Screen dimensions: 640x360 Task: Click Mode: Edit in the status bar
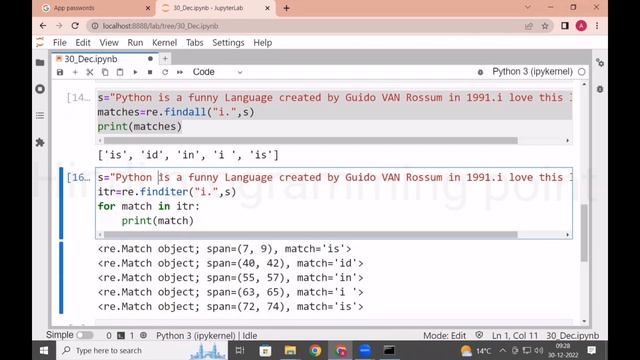point(444,336)
